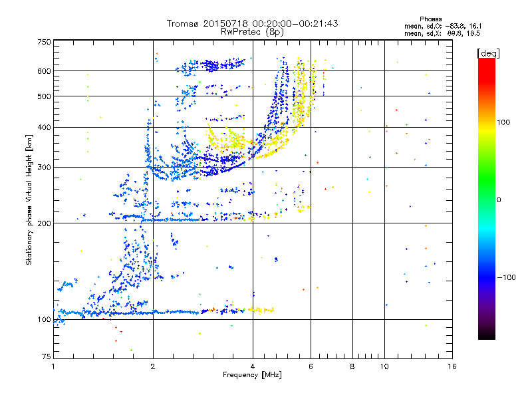Click the black bottom of the colorbar

(x=487, y=334)
